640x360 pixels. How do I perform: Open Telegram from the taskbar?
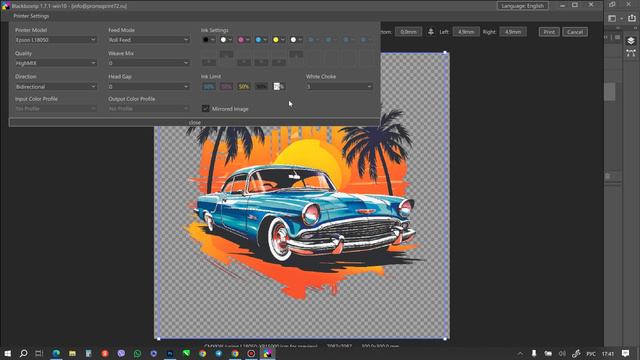219,353
